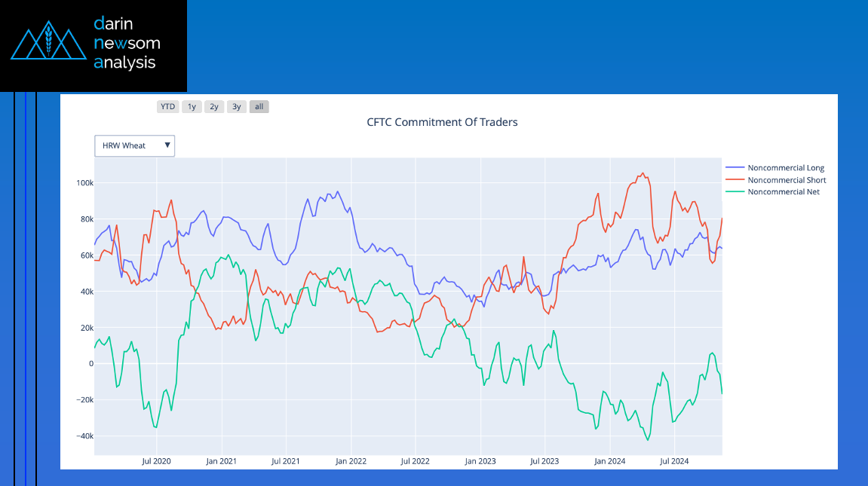Click the CFTC Commitment Of Traders title
This screenshot has height=486, width=868.
coord(442,122)
